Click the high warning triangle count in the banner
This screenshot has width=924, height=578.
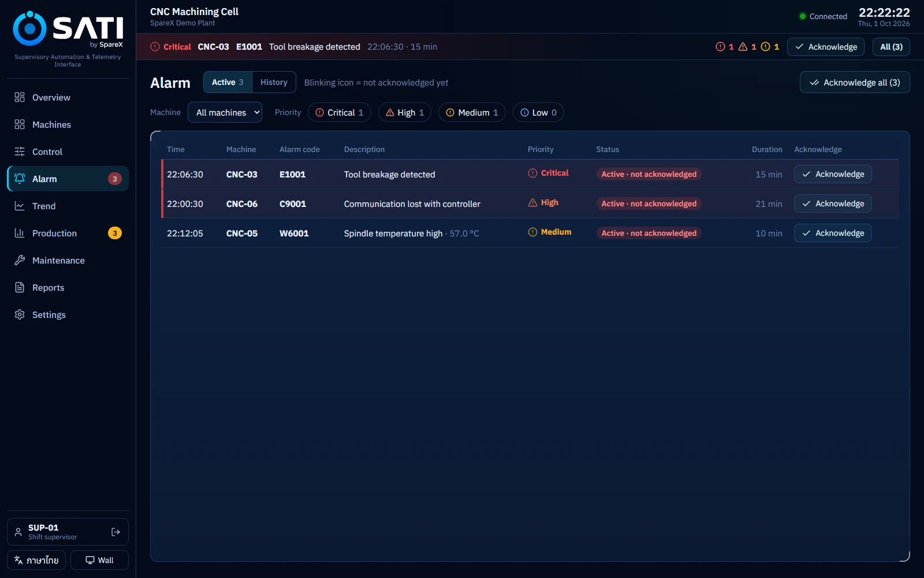tap(743, 47)
